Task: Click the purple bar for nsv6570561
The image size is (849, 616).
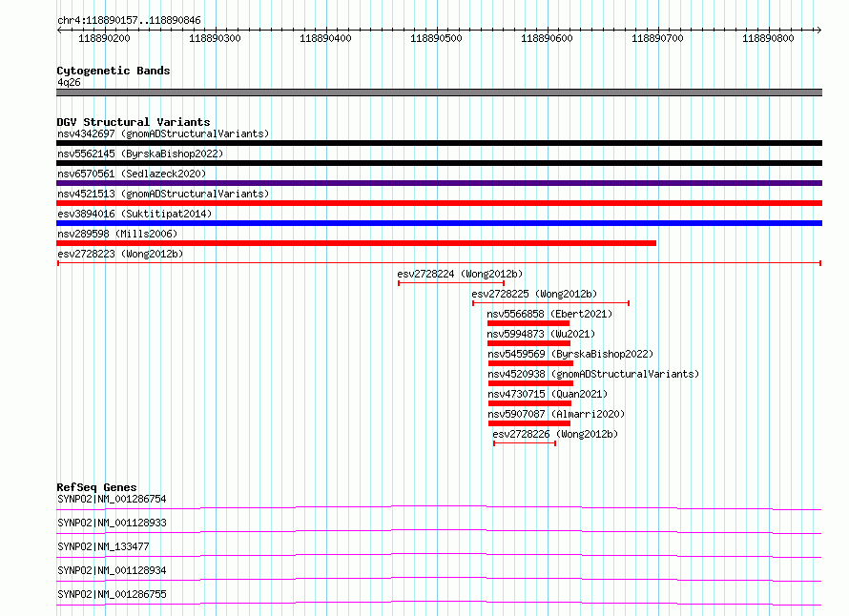Action: click(439, 183)
